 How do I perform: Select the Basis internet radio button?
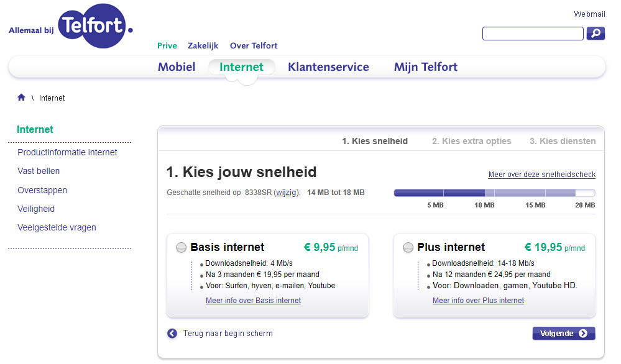pyautogui.click(x=182, y=247)
